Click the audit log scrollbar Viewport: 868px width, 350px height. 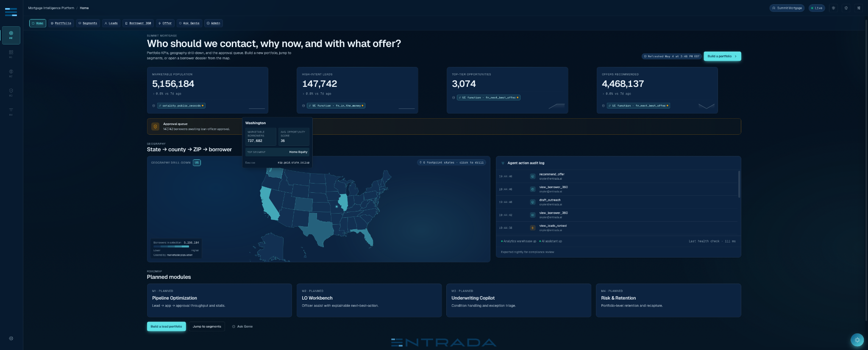[x=739, y=184]
